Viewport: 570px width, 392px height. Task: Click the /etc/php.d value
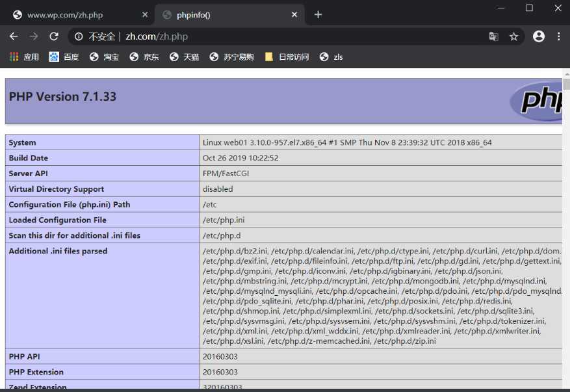tap(222, 235)
